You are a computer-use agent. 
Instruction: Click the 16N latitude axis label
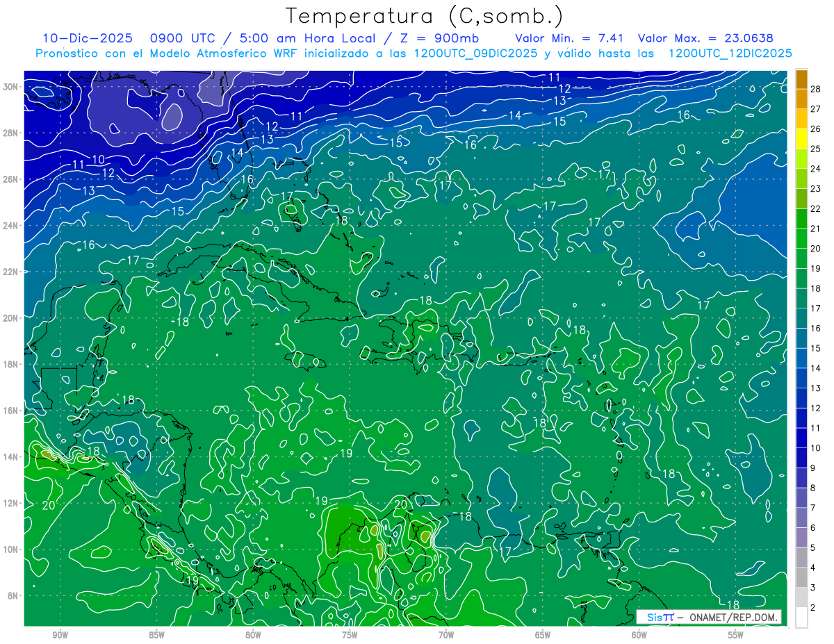(x=10, y=411)
